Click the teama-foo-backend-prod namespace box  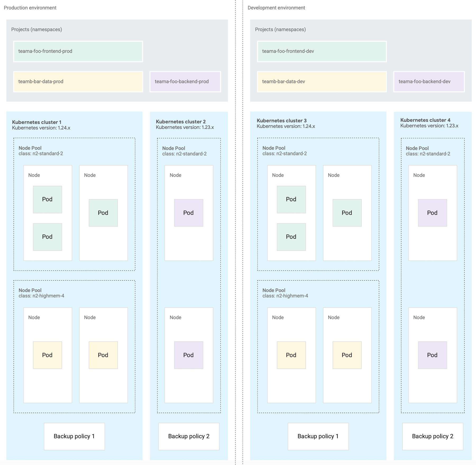point(185,82)
